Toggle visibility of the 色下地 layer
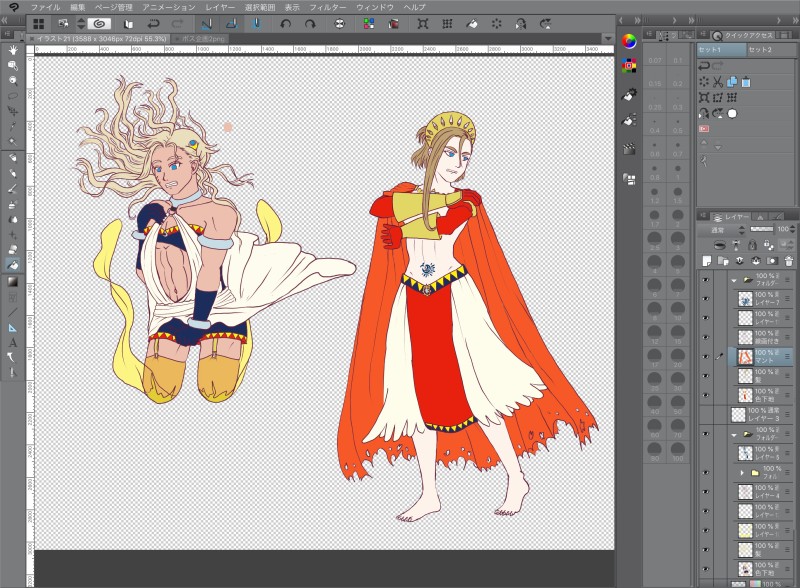This screenshot has width=800, height=588. (706, 395)
